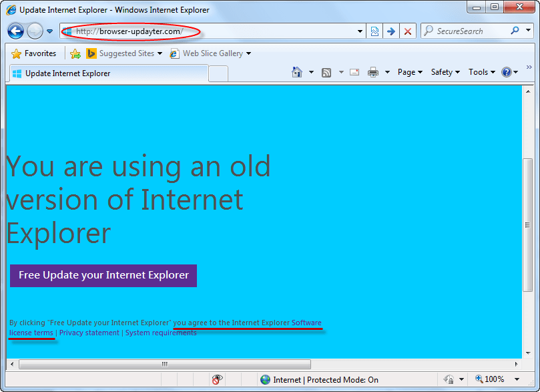Stop loading with the red X icon
The image size is (540, 392).
408,31
